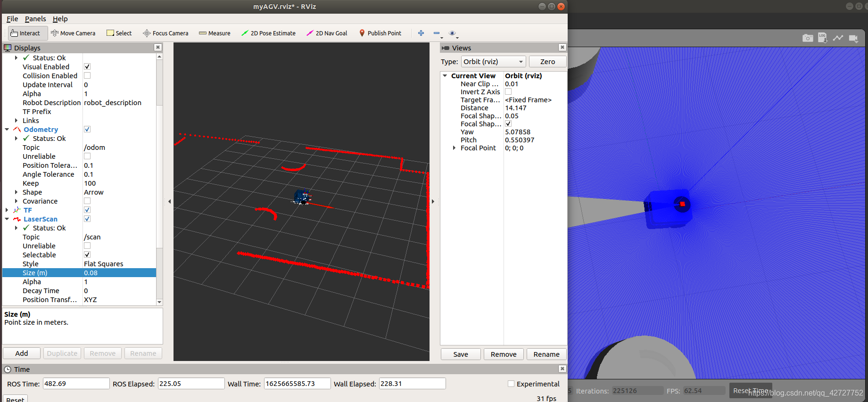Close the Displays panel
This screenshot has width=868, height=402.
(158, 47)
